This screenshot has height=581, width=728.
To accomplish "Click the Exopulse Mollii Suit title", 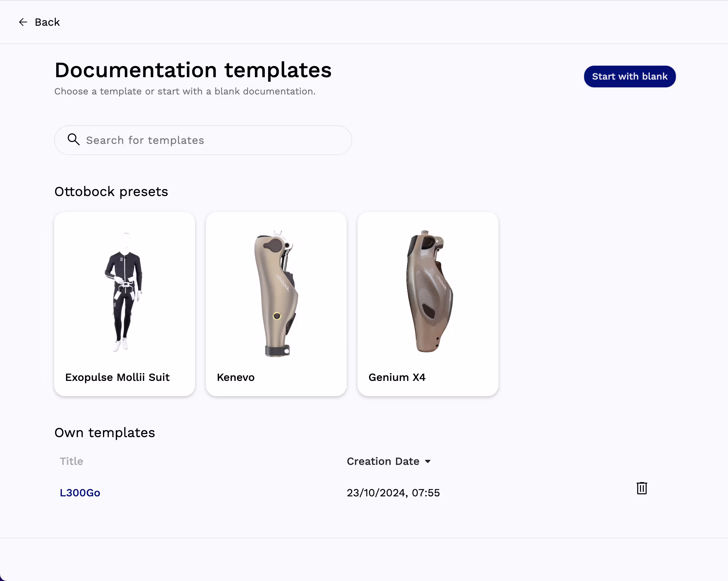I will tap(117, 377).
